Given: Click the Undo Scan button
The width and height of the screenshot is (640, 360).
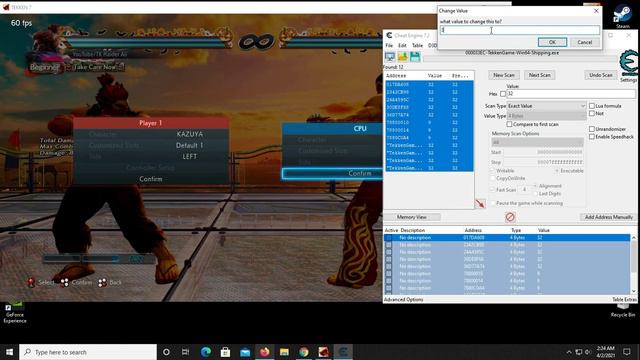Looking at the screenshot, I should click(601, 75).
